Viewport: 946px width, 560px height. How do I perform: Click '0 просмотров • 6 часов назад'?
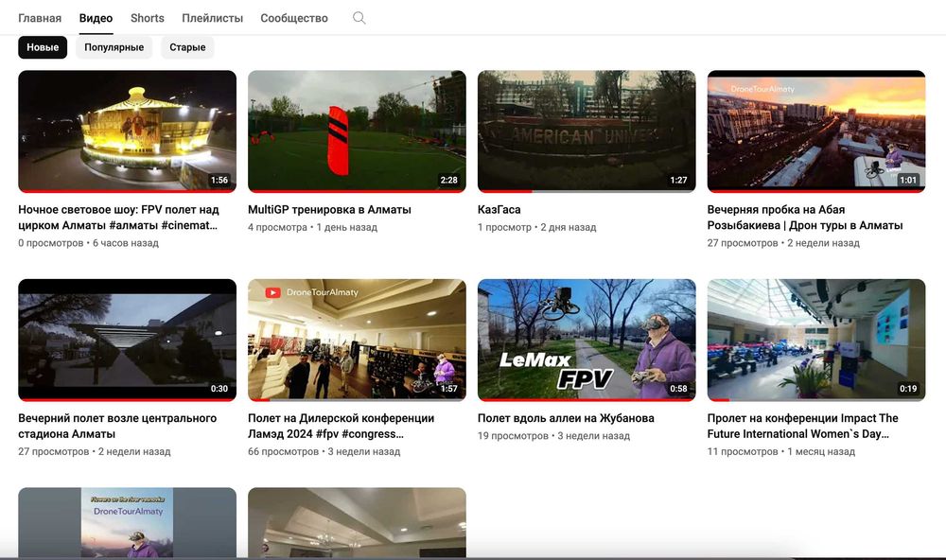(89, 243)
